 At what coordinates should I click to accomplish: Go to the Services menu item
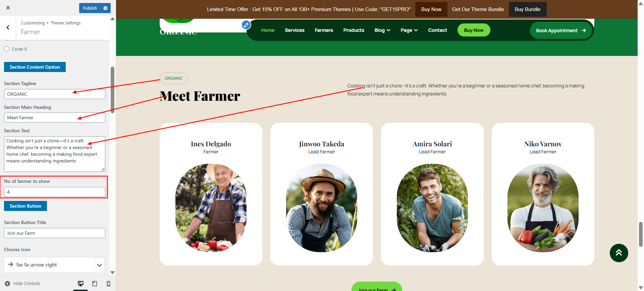pos(294,30)
